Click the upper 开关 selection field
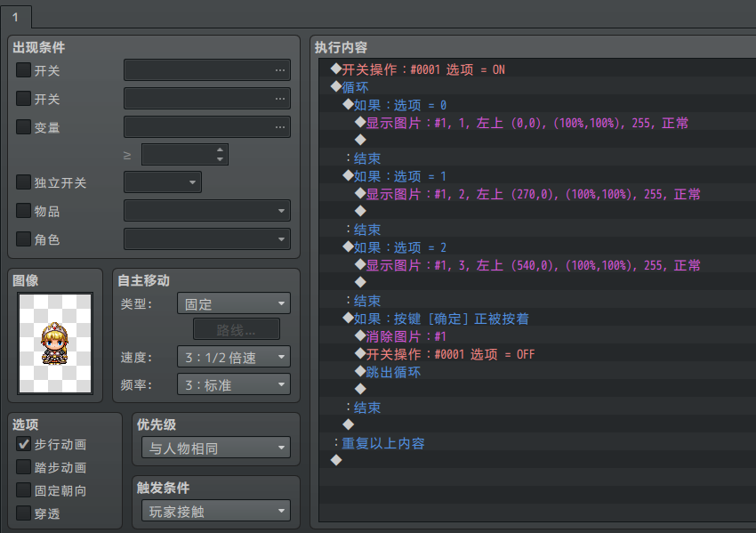The image size is (756, 533). pyautogui.click(x=207, y=70)
